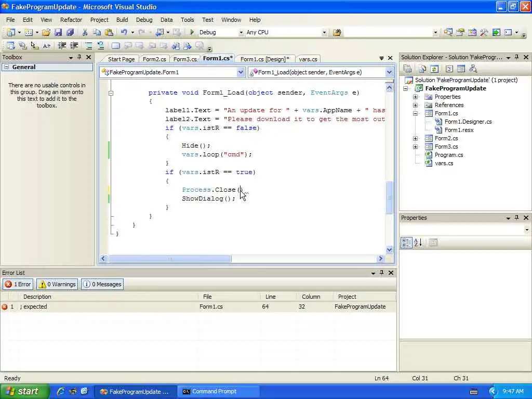The width and height of the screenshot is (532, 399).
Task: Uncomment the selected lines icon
Action: (100, 46)
